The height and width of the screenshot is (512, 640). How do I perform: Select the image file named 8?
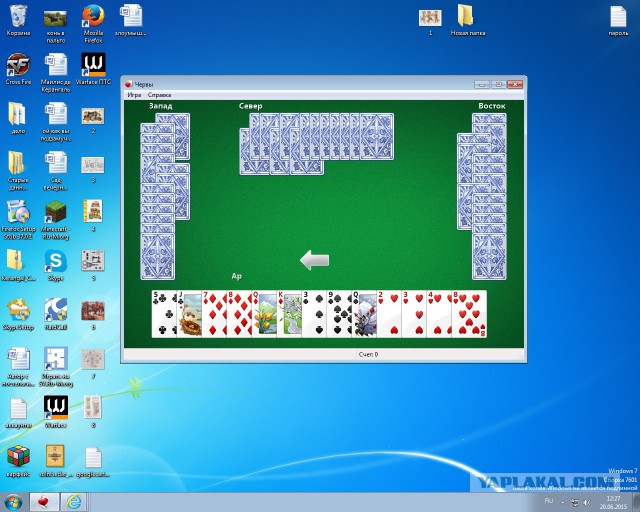point(93,411)
